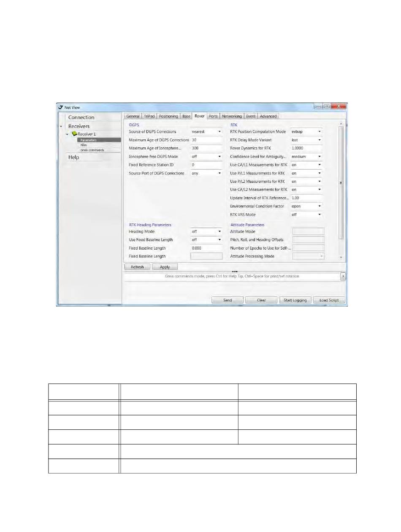Open the Help section in sidebar
401x532 pixels.
click(74, 157)
